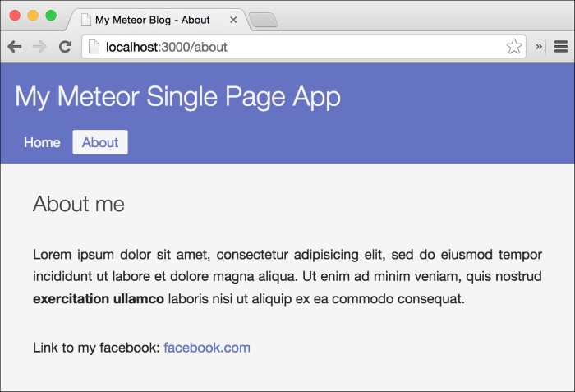Reload the page with the refresh icon
Image resolution: width=575 pixels, height=392 pixels.
coord(65,46)
